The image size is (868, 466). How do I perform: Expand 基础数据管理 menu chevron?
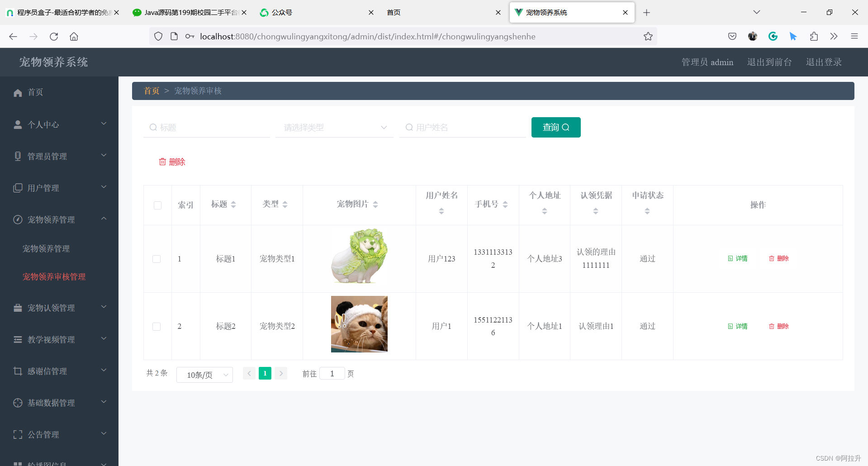tap(104, 402)
